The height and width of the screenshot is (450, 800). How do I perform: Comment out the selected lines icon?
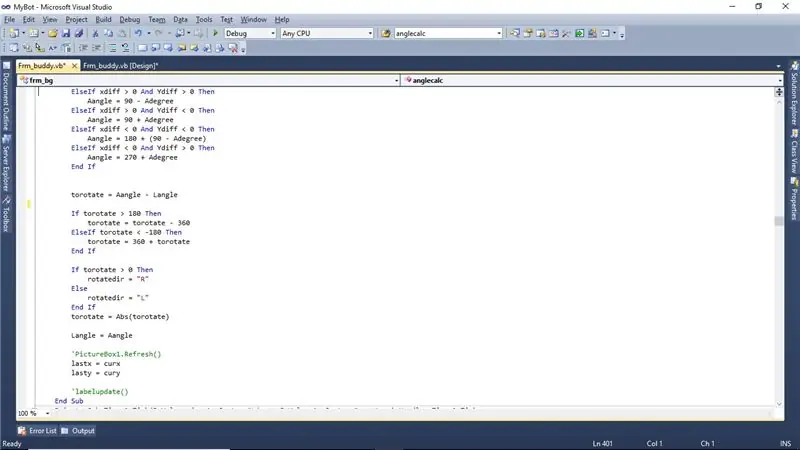[x=112, y=48]
